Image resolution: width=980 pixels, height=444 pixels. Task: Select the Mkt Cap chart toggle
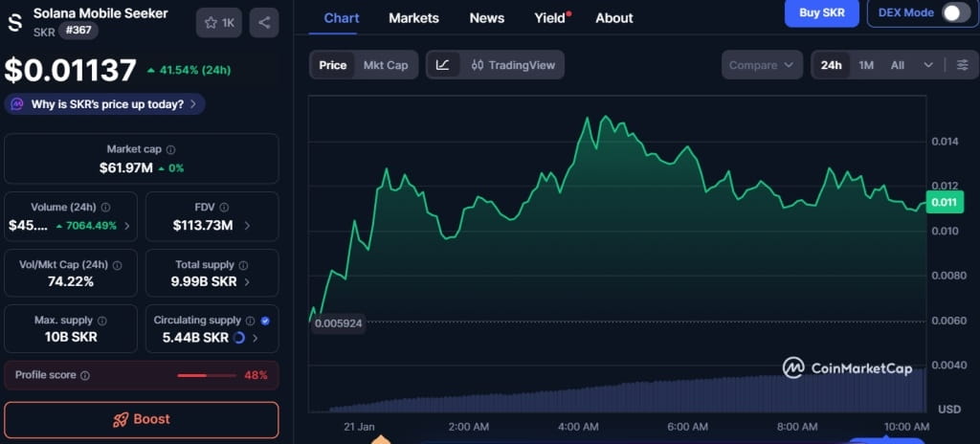coord(386,65)
